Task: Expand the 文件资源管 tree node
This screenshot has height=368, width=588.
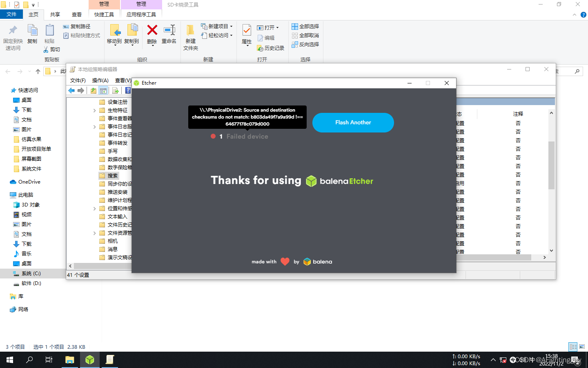Action: click(94, 233)
